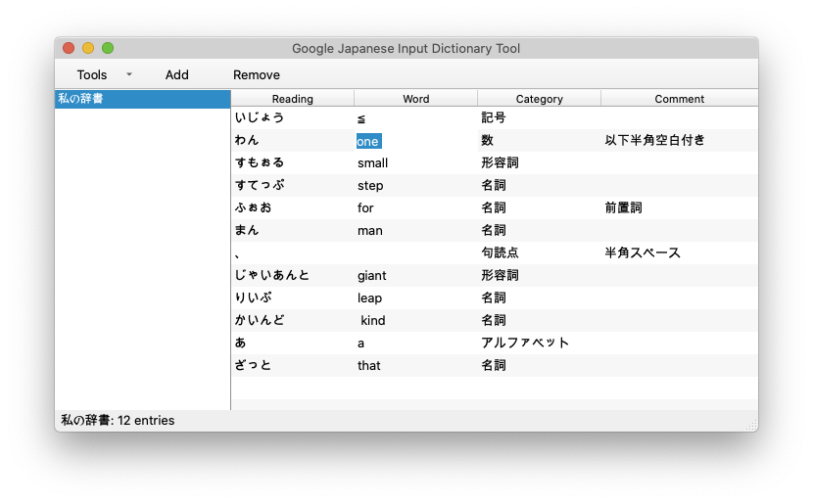Select the word 'giant' cell
Image resolution: width=813 pixels, height=504 pixels.
tap(373, 276)
